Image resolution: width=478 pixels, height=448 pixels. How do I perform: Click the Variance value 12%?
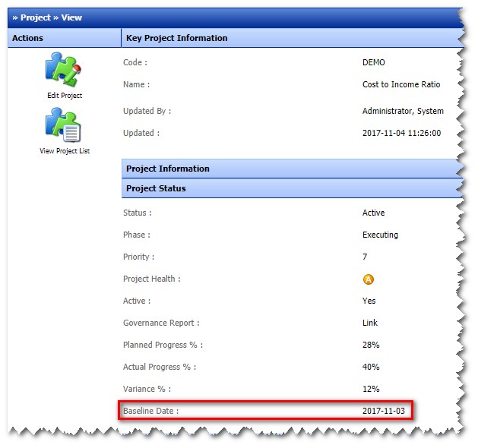(x=371, y=389)
